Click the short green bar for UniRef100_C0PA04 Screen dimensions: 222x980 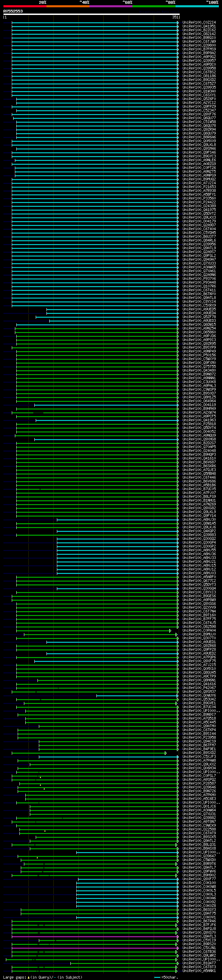click(x=93, y=630)
